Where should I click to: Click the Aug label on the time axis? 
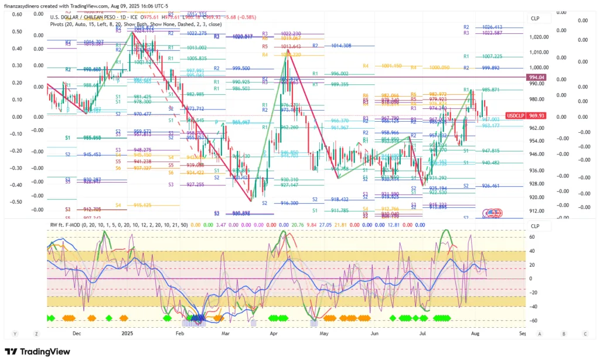coord(475,334)
